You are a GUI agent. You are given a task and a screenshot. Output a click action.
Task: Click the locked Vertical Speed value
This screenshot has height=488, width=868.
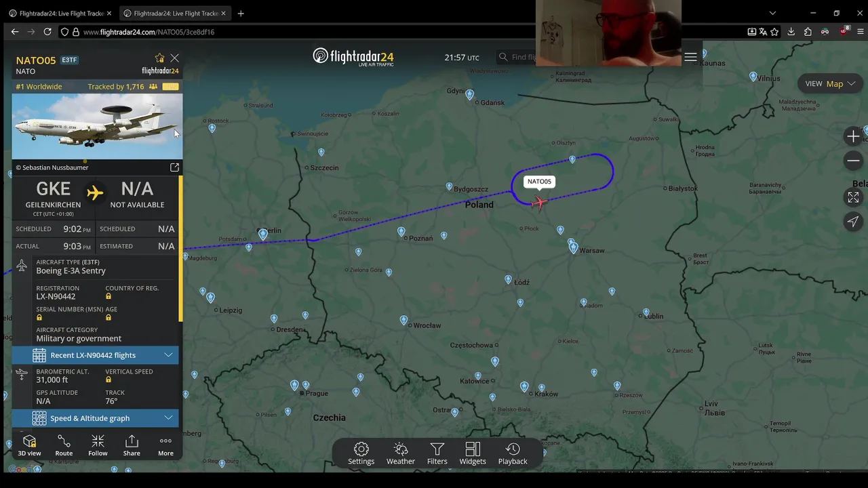click(x=108, y=380)
